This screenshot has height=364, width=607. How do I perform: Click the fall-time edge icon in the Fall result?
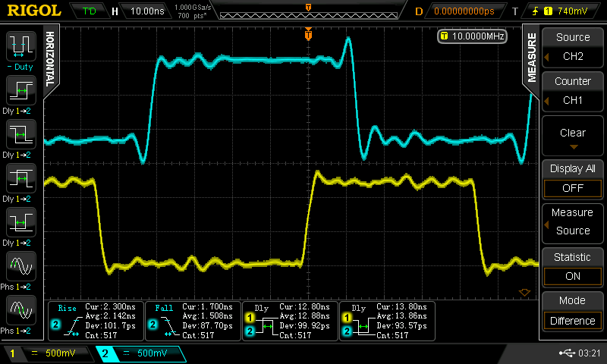click(x=170, y=326)
